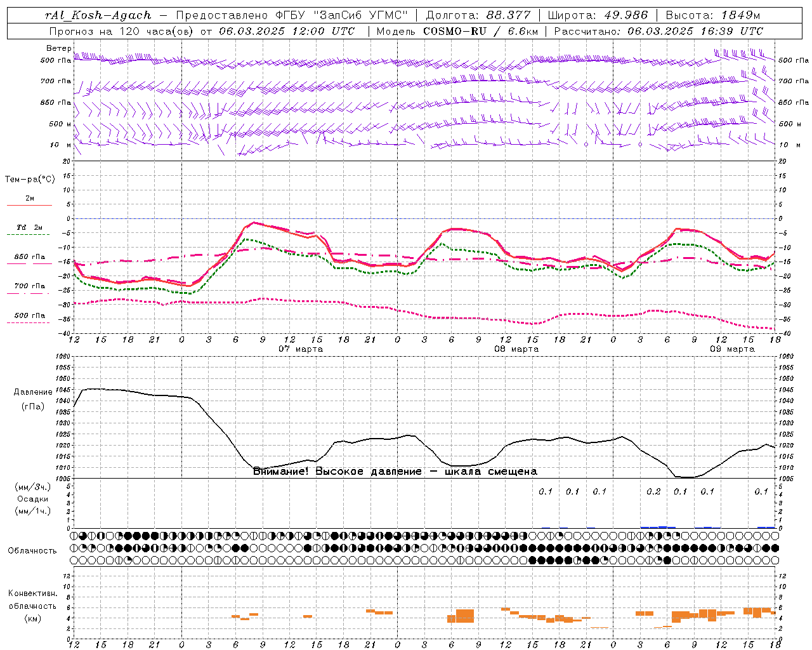Select the latitude value Широта: 49.986
The width and height of the screenshot is (812, 650).
(x=598, y=15)
